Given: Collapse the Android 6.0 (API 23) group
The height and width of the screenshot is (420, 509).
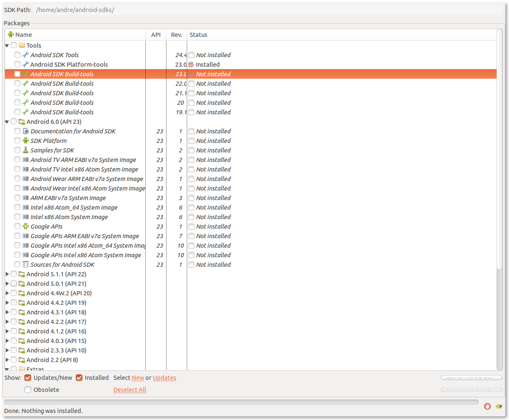Looking at the screenshot, I should coord(7,122).
